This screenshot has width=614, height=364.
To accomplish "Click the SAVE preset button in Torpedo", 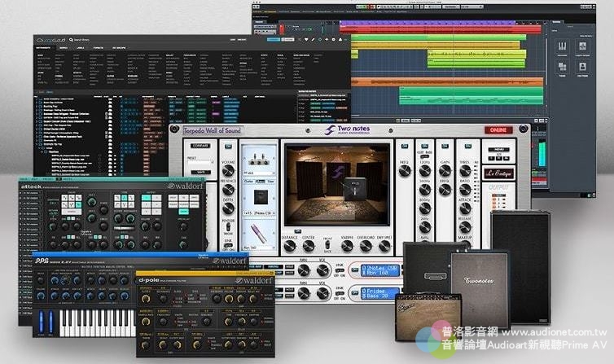I will point(200,172).
